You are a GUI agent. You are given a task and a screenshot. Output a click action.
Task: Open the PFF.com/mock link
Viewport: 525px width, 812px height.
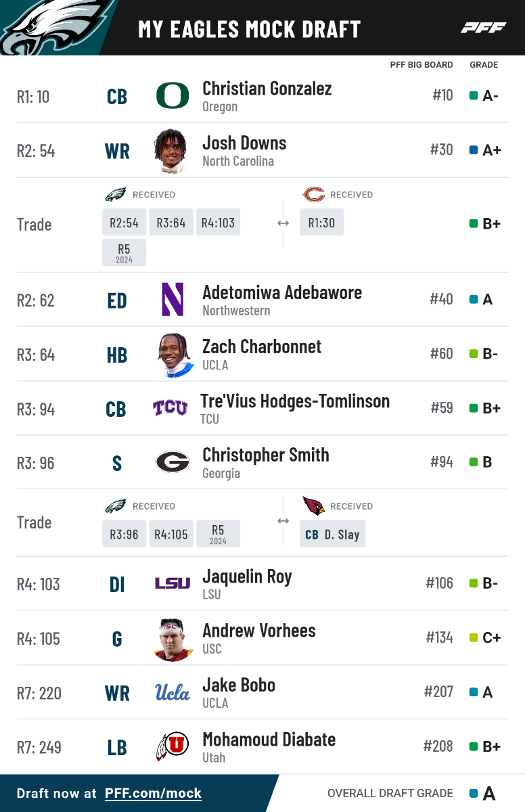[153, 793]
